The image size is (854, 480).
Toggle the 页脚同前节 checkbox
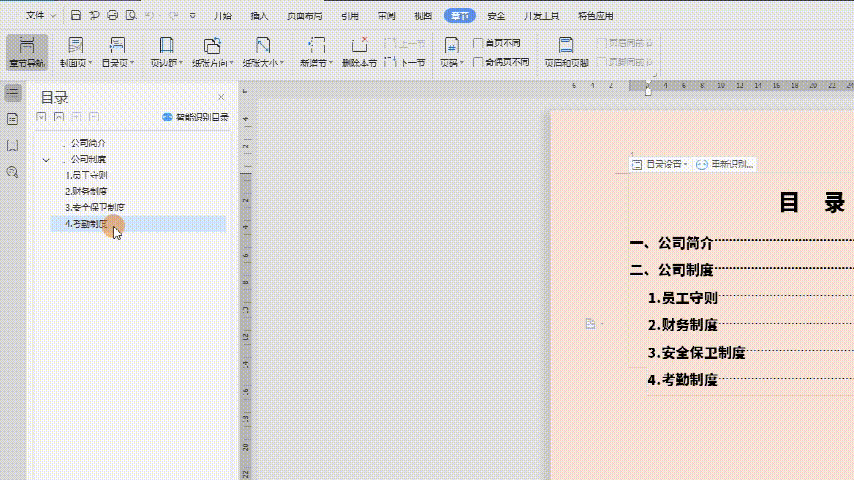[x=602, y=62]
